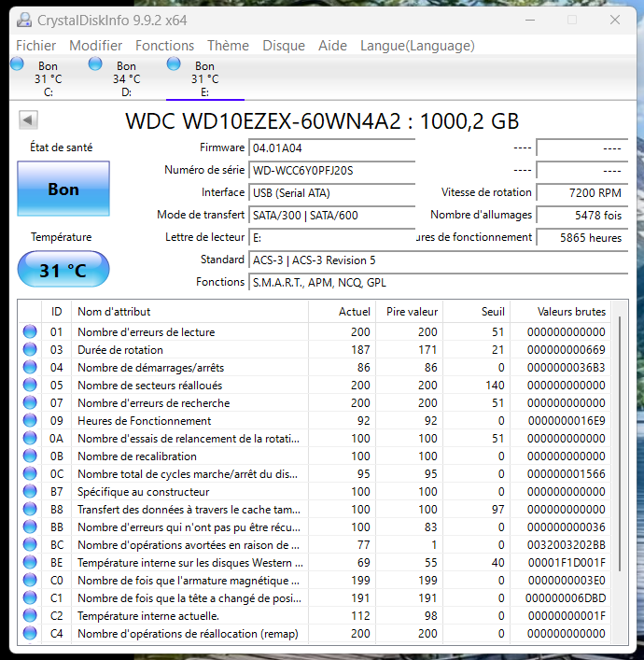Open the Aide menu
Viewport: 644px width, 660px height.
click(332, 46)
